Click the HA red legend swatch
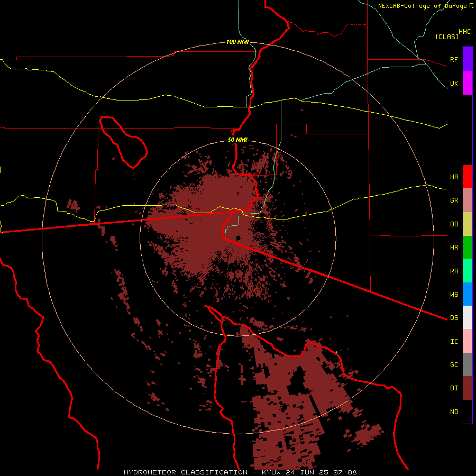This screenshot has height=476, width=476. [x=467, y=177]
